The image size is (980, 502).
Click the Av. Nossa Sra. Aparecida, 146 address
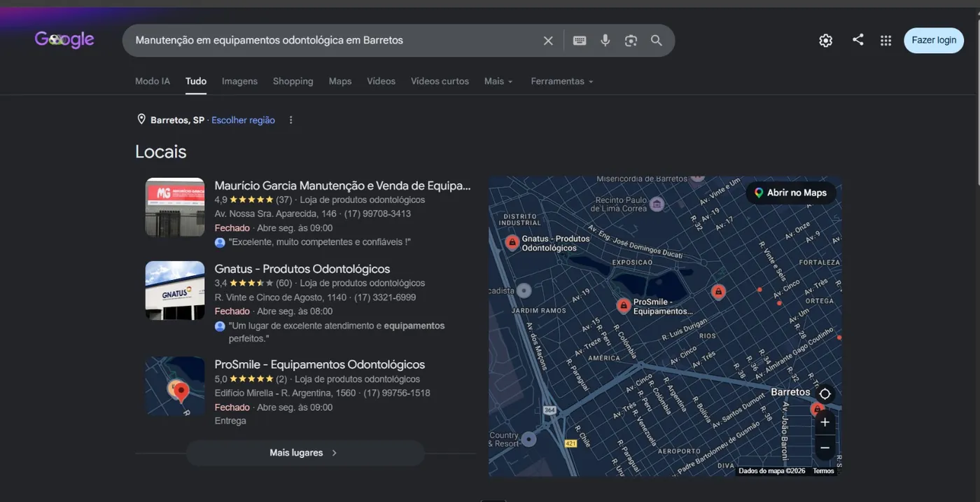coord(276,214)
